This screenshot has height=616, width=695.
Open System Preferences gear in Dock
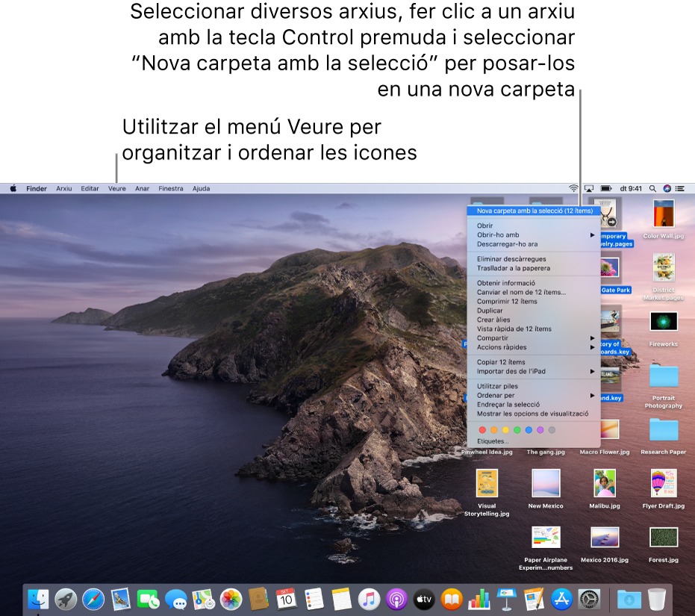[x=589, y=599]
